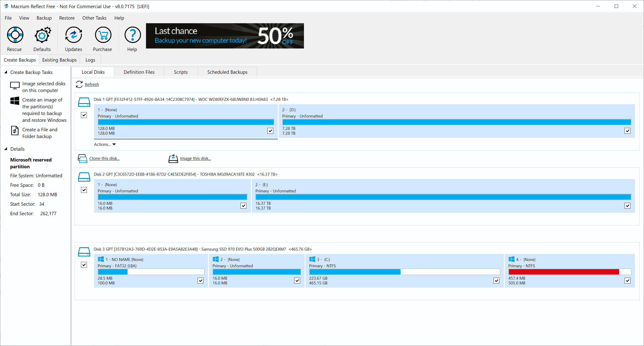
Task: Expand the Actions dropdown for Disk 1
Action: pos(105,144)
